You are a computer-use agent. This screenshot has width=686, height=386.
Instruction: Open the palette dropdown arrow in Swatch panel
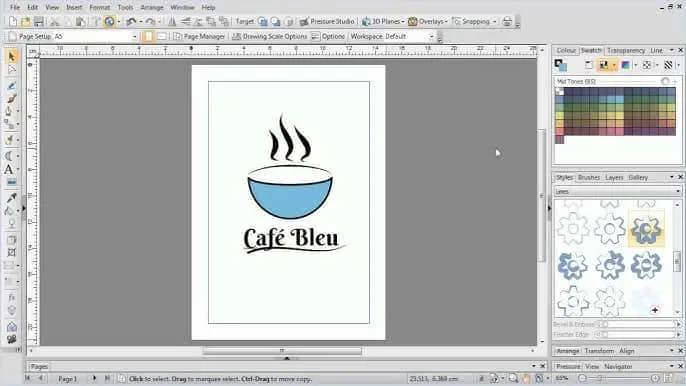(x=614, y=65)
